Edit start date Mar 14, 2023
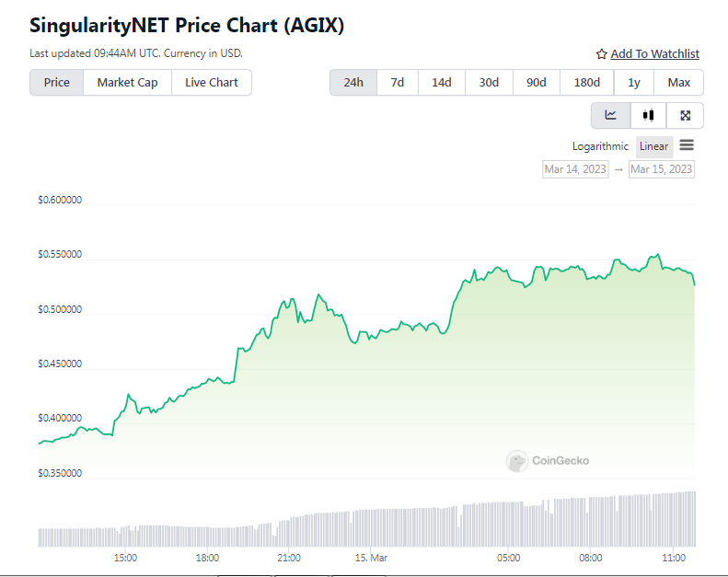 click(x=575, y=169)
